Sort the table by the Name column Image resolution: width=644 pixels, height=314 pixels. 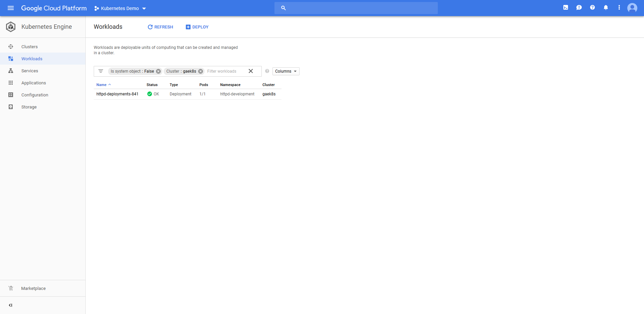click(101, 85)
